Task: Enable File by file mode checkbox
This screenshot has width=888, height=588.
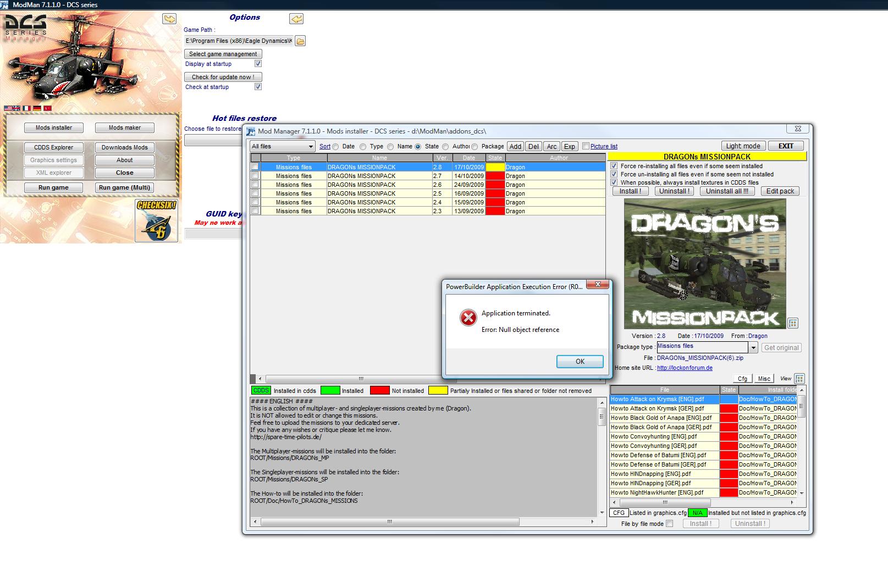Action: [x=669, y=524]
